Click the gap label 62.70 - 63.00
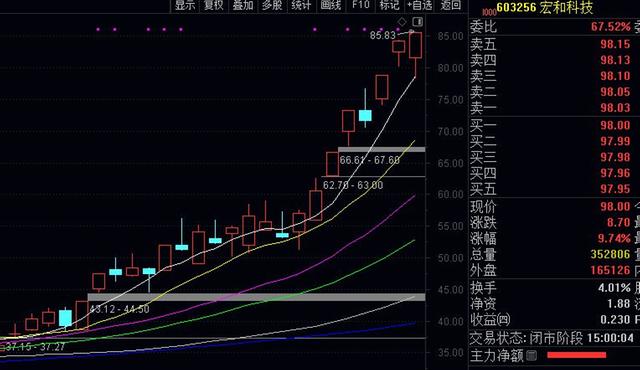 353,185
